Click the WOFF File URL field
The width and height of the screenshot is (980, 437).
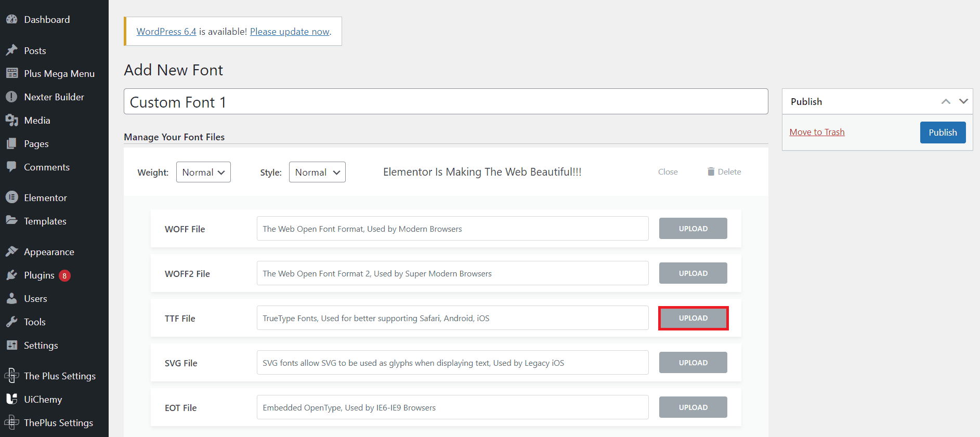click(x=452, y=229)
